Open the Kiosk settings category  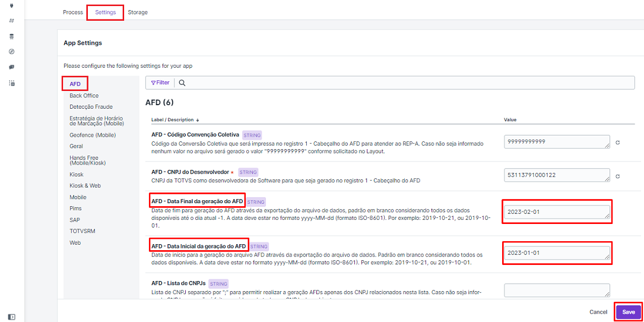[x=77, y=174]
